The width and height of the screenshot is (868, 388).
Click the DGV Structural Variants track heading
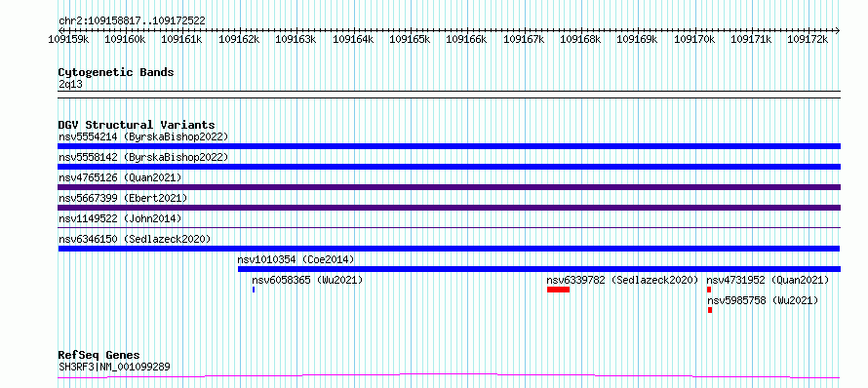tap(137, 125)
